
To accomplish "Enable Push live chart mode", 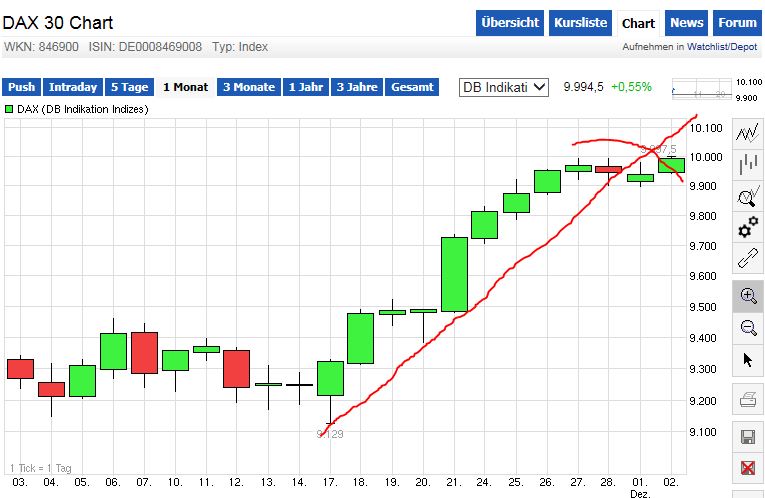I will point(21,87).
